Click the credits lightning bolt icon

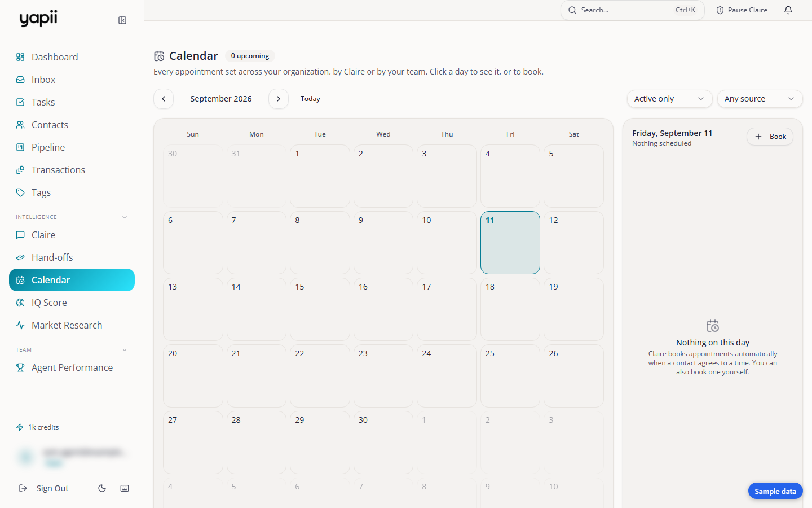pos(20,427)
